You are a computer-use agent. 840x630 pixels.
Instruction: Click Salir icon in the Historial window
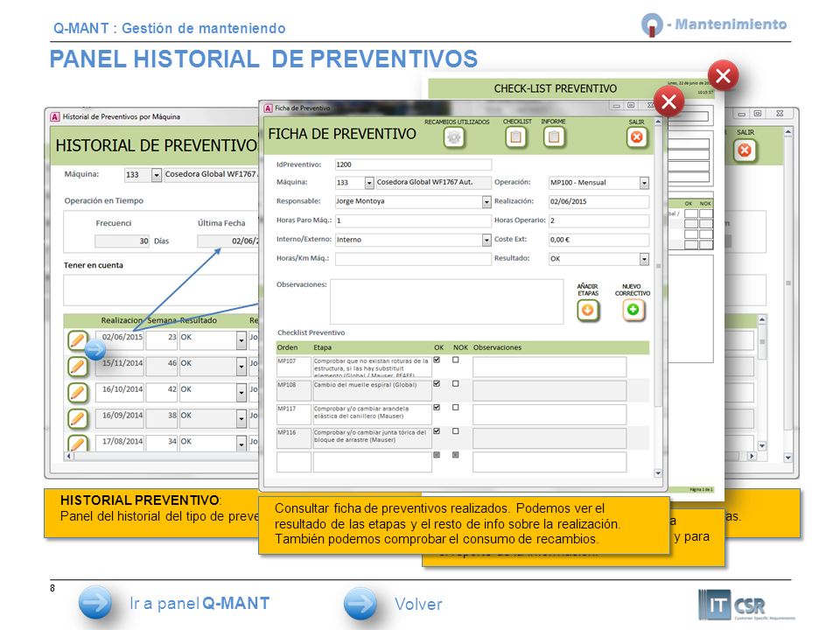click(x=745, y=150)
